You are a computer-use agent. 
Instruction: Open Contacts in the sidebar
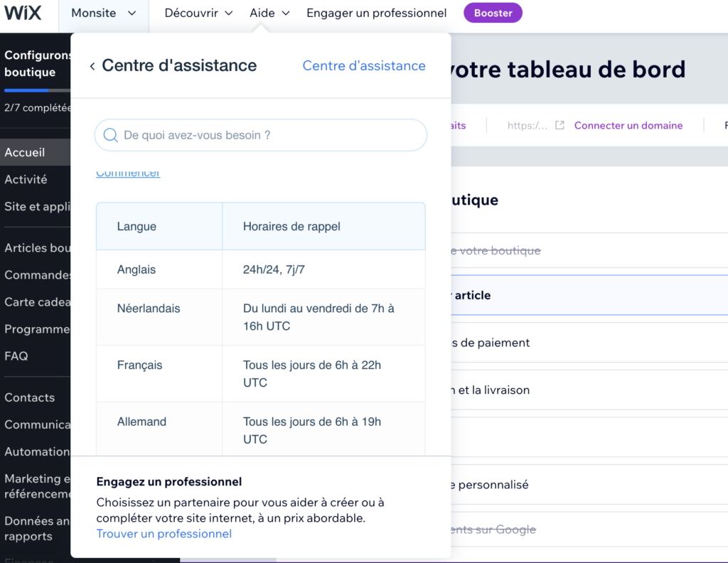pyautogui.click(x=30, y=397)
